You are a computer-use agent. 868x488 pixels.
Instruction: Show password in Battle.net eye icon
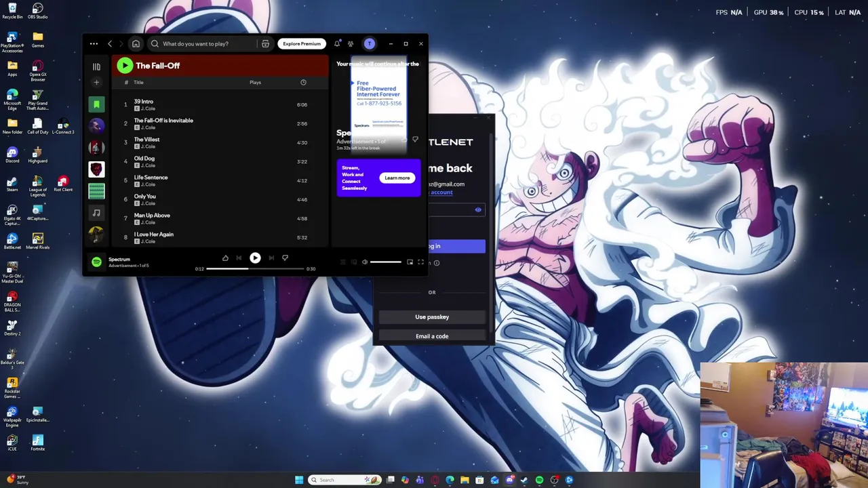(x=478, y=209)
